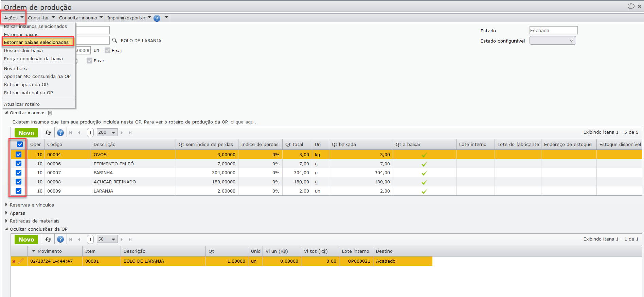Open help for the insumos table
Image resolution: width=644 pixels, height=297 pixels.
(x=60, y=133)
